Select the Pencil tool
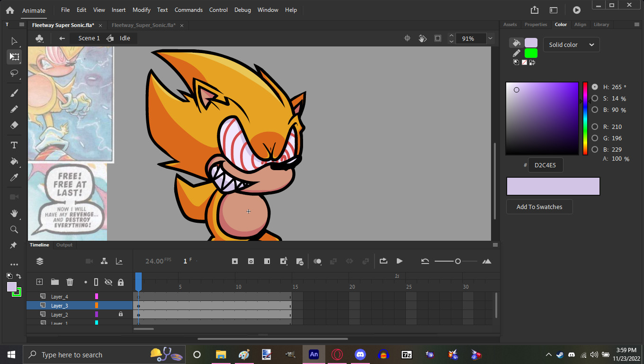 [14, 109]
